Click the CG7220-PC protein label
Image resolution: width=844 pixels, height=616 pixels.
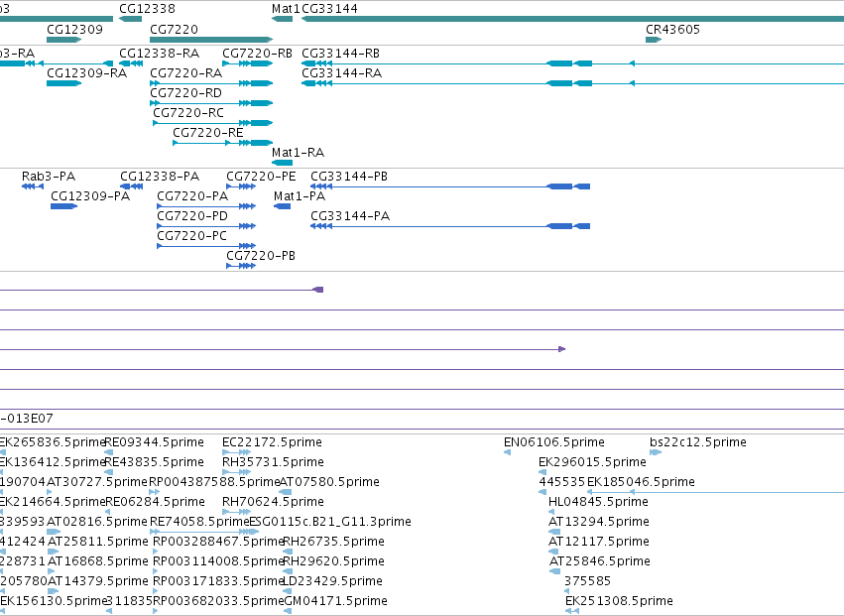click(192, 236)
